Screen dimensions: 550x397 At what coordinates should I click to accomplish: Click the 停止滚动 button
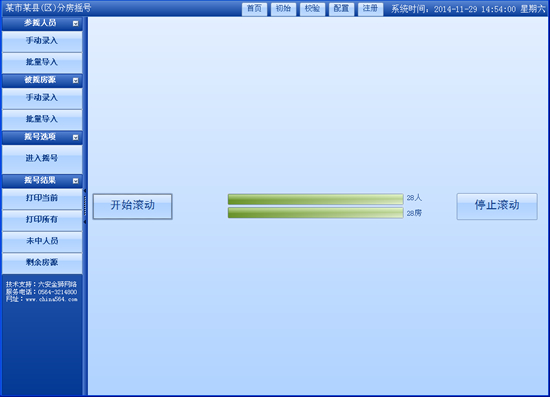click(497, 206)
